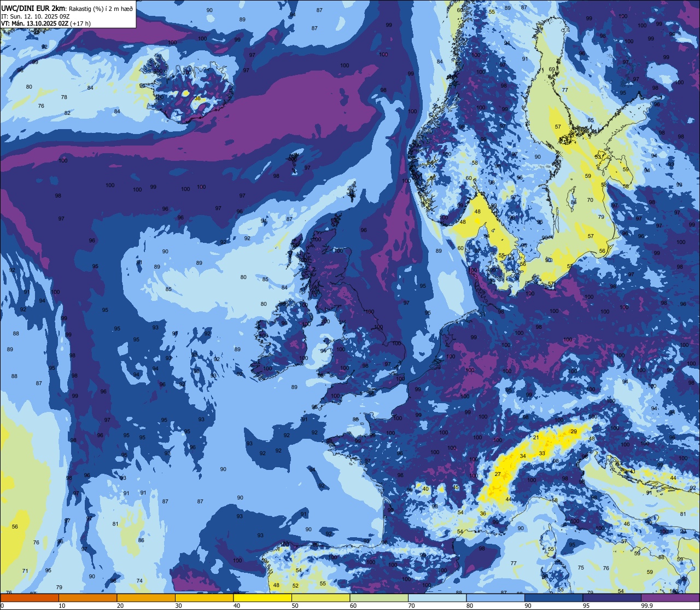700x610 pixels.
Task: Click the '(+17 h)' forecast offset text
Action: coord(80,24)
